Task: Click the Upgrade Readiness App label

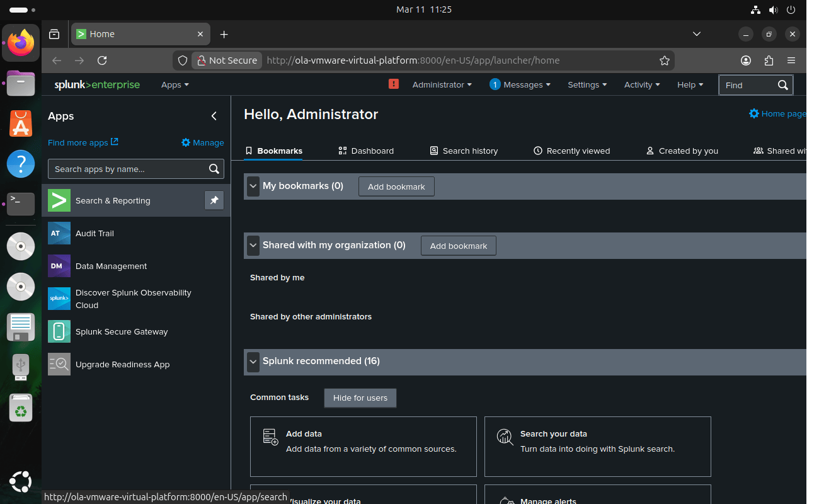Action: pos(123,364)
